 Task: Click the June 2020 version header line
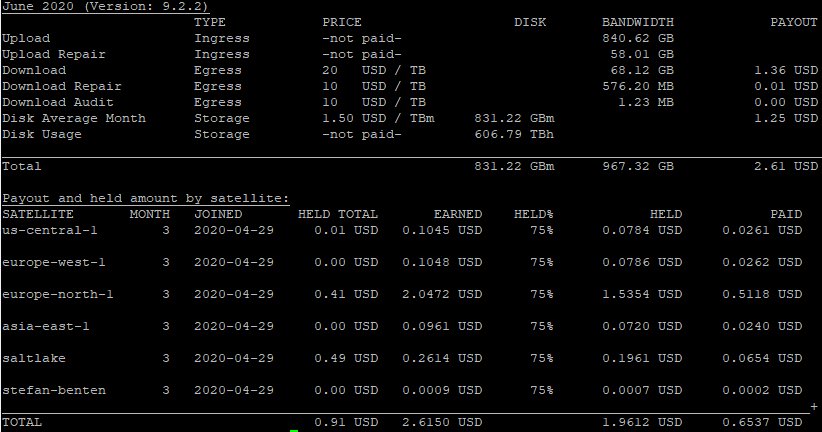(104, 6)
